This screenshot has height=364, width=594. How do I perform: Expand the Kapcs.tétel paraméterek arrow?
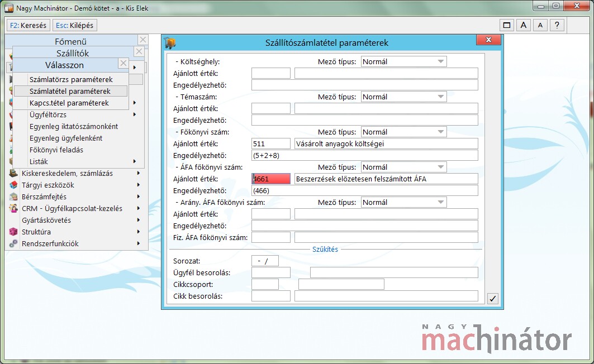pyautogui.click(x=135, y=103)
